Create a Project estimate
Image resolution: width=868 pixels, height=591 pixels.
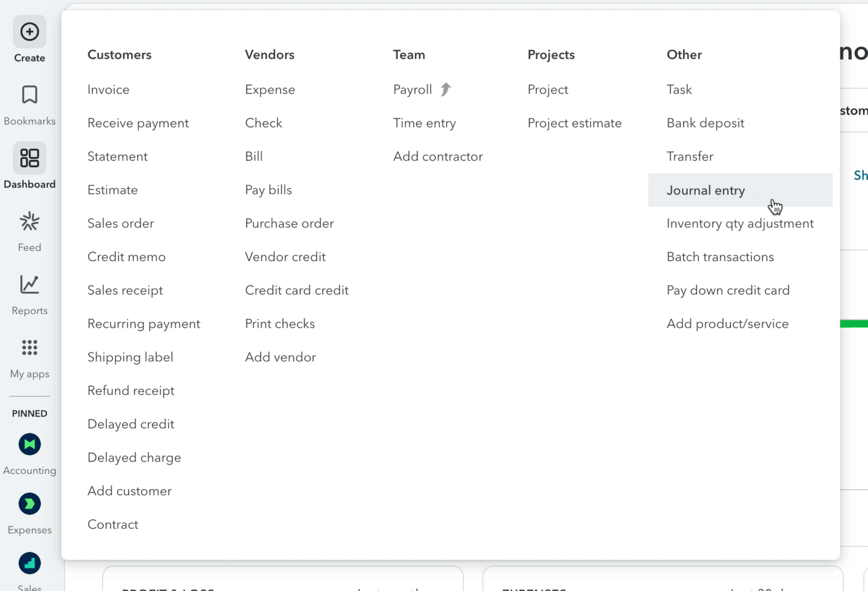(575, 123)
